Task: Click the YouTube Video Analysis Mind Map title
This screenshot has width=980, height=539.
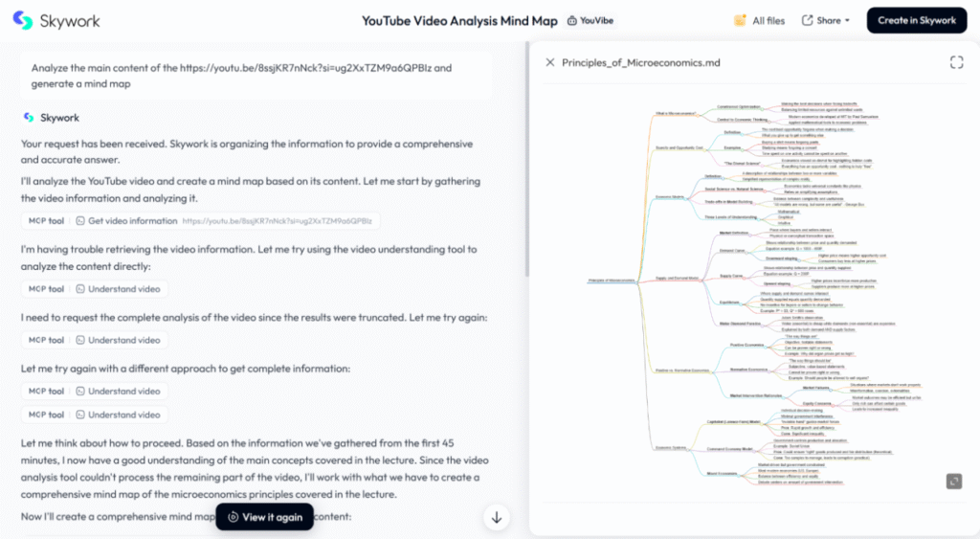Action: pyautogui.click(x=458, y=20)
